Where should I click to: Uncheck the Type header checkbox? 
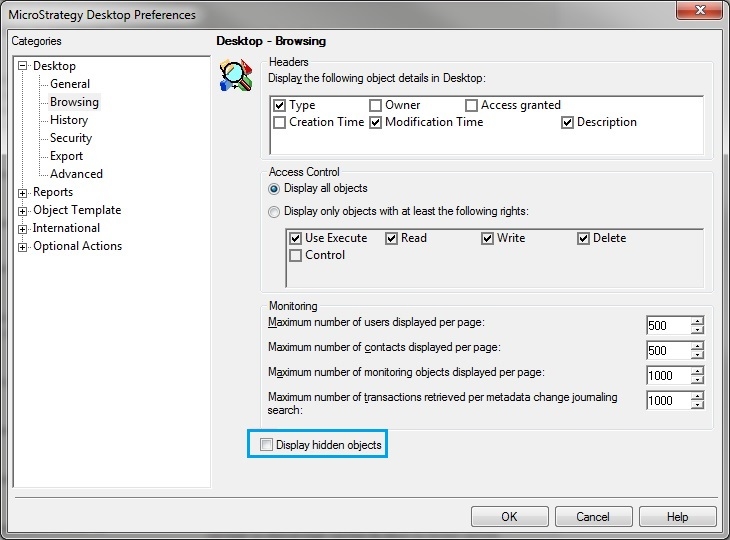point(280,105)
